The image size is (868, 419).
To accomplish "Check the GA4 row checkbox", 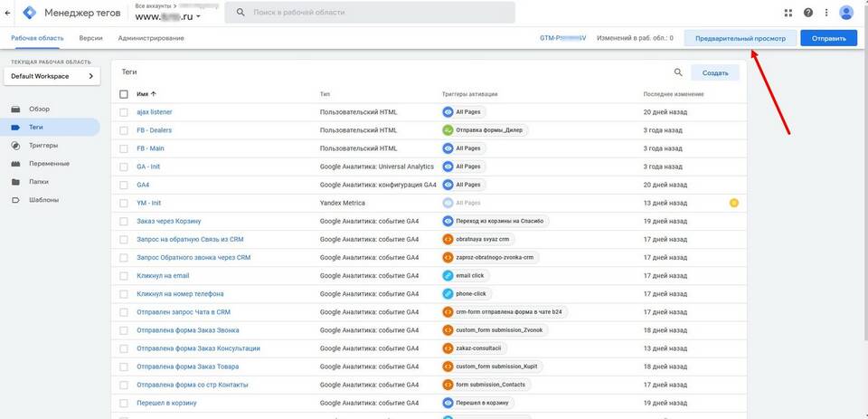I will click(x=124, y=185).
